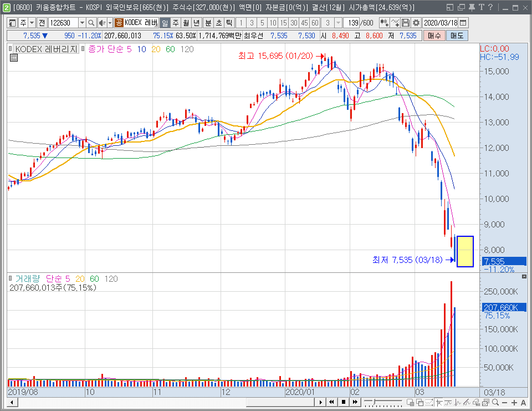The width and height of the screenshot is (532, 411).
Task: Select minute 분 chart period
Action: tap(208, 23)
